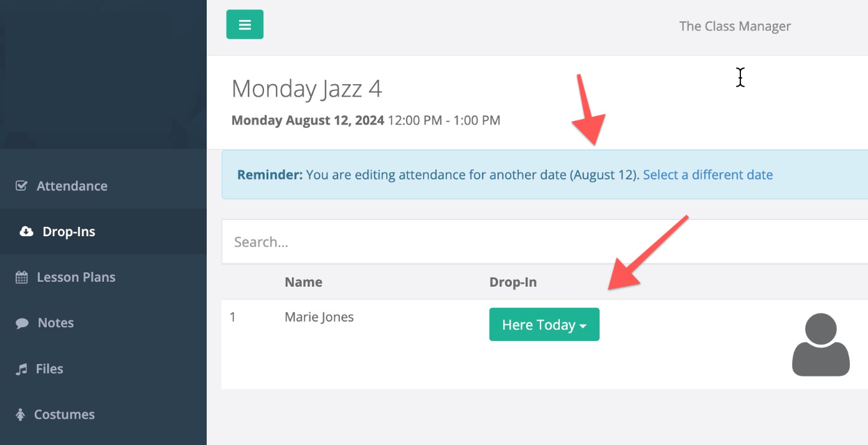Click into the Search field

[545, 242]
